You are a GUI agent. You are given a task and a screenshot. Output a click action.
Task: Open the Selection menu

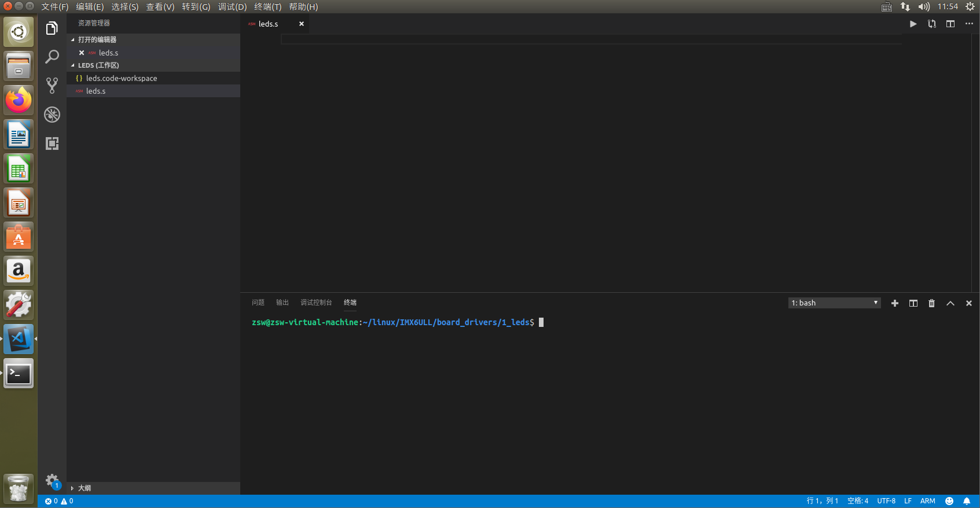pos(125,7)
